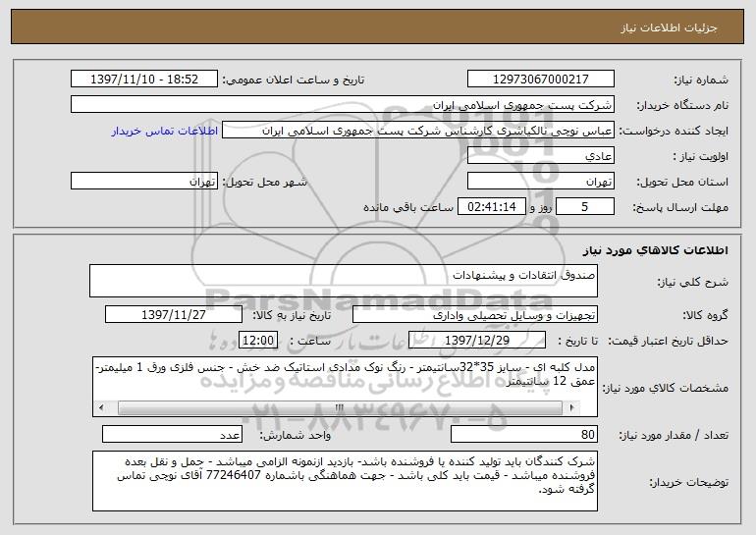
Task: Click the label گروه کالا
Action: 705,316
